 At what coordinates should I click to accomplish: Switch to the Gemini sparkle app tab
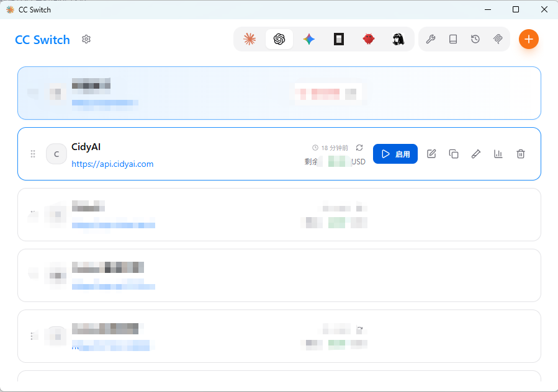click(309, 39)
